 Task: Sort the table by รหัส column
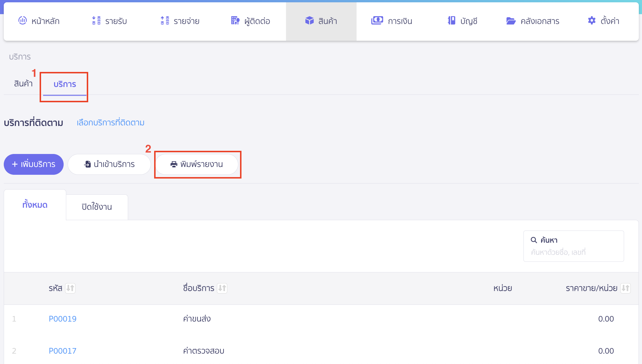pos(70,288)
